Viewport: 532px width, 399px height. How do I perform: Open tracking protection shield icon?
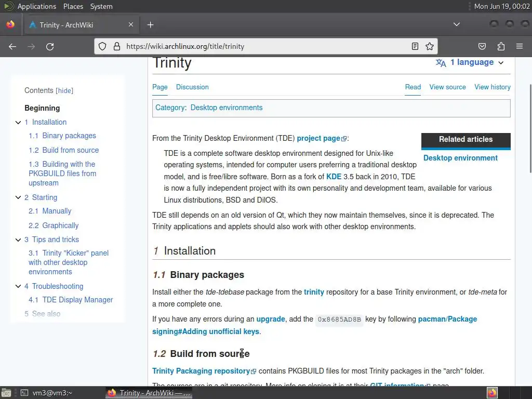tap(102, 46)
